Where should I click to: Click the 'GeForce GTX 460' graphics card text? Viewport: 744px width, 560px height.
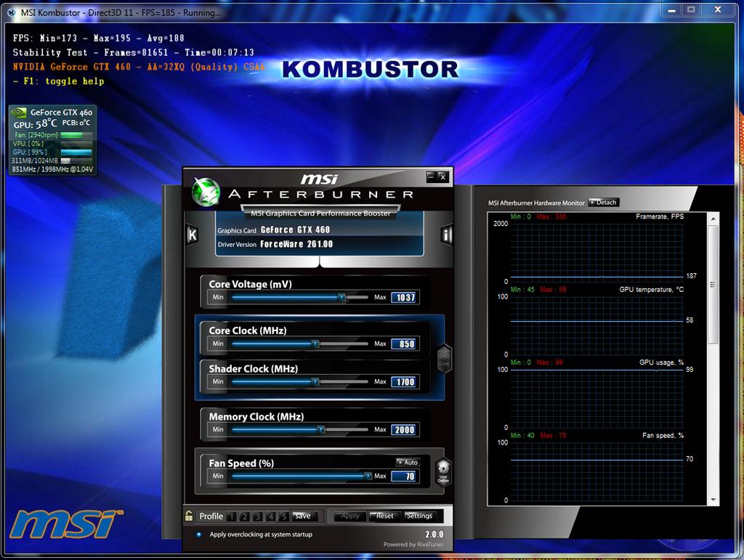295,230
